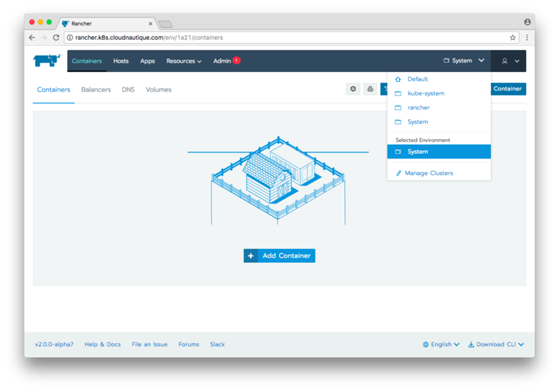Open the user account avatar menu

pos(509,61)
